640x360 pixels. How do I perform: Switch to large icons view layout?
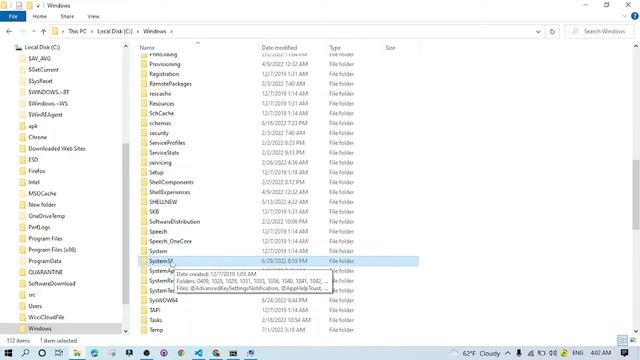click(633, 340)
